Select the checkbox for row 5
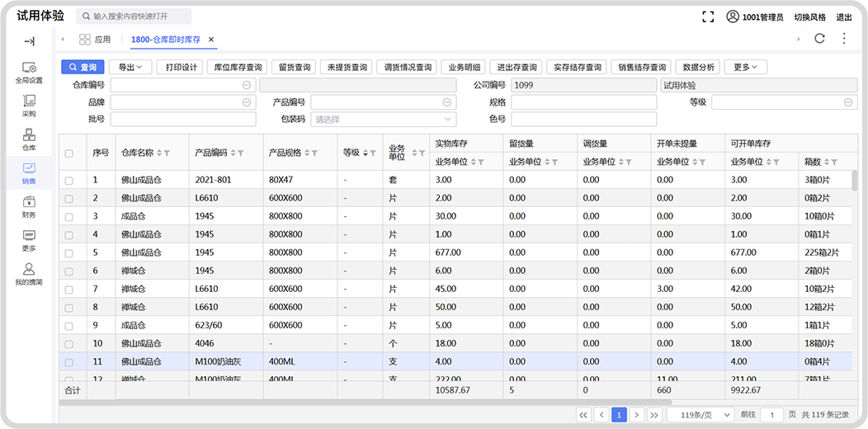The height and width of the screenshot is (429, 868). click(69, 252)
